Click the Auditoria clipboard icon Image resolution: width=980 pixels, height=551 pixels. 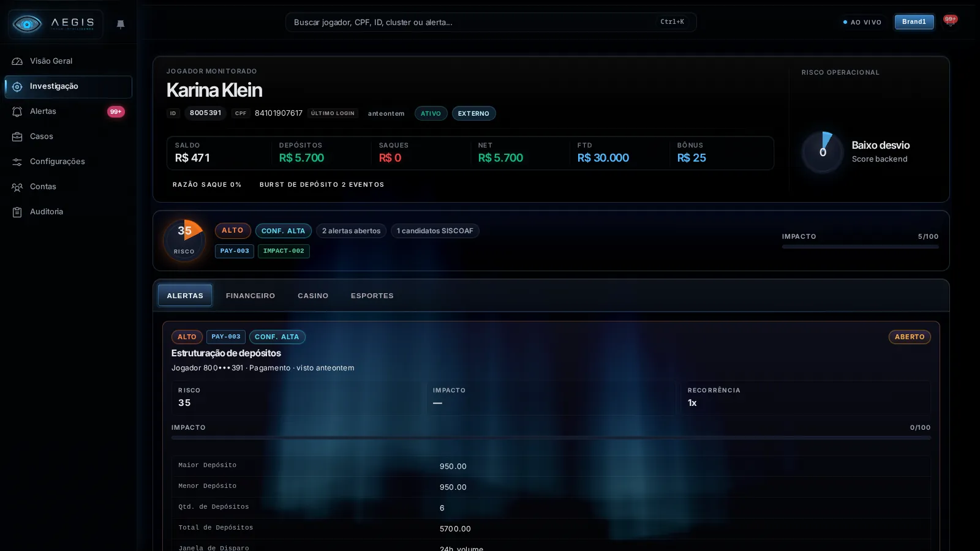coord(17,212)
